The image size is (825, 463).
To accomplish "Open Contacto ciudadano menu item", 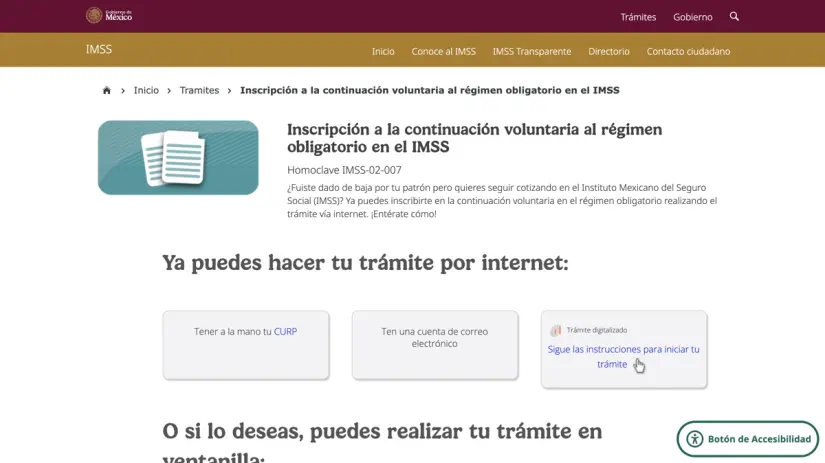I will pyautogui.click(x=688, y=51).
